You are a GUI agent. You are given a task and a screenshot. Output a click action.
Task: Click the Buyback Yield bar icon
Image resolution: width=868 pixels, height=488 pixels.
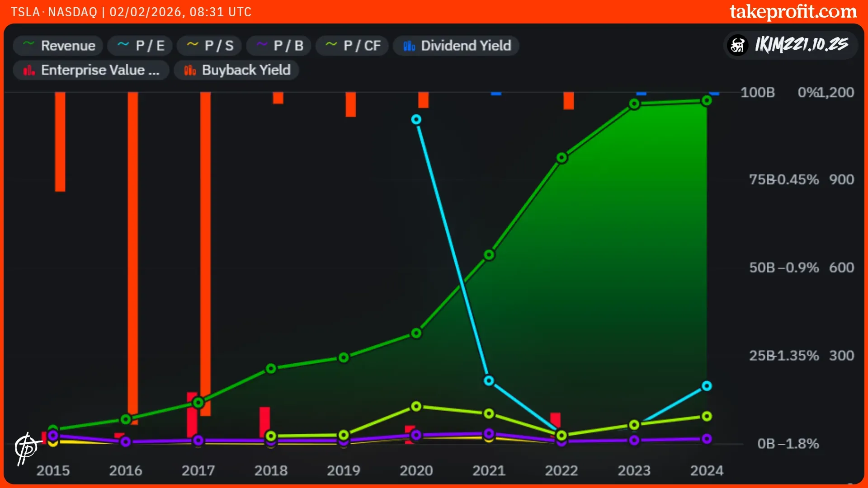coord(190,70)
